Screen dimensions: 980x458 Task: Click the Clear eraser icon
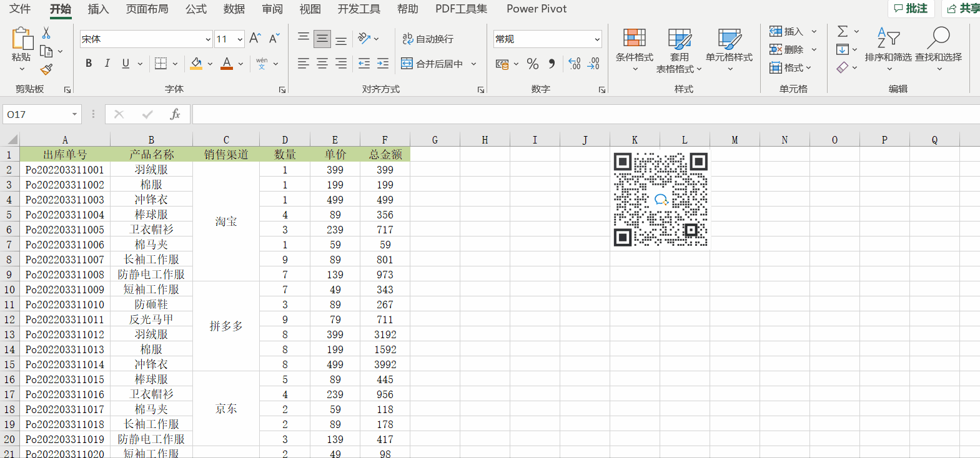843,67
